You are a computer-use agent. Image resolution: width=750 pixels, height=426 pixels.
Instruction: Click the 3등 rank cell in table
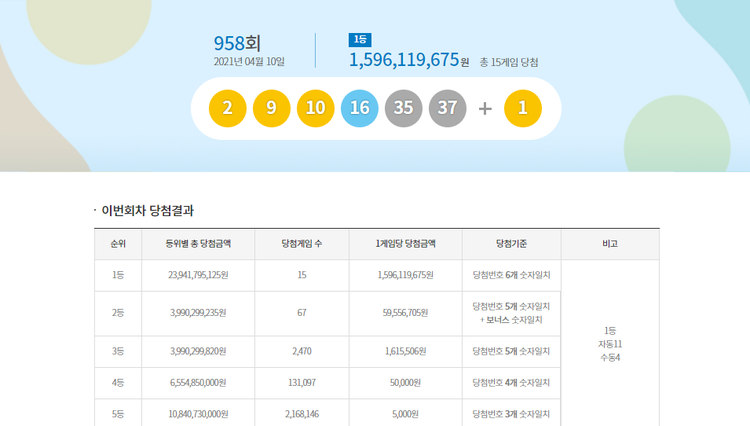point(118,351)
